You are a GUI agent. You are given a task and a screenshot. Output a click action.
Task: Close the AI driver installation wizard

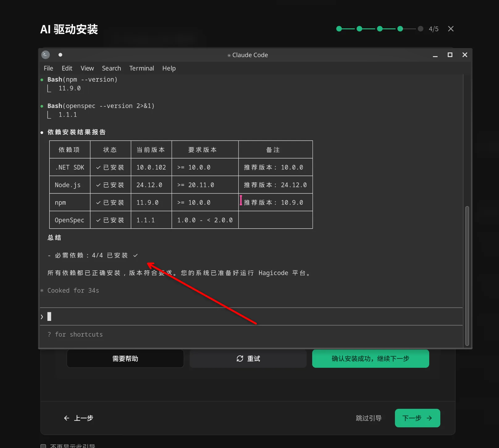coord(451,29)
